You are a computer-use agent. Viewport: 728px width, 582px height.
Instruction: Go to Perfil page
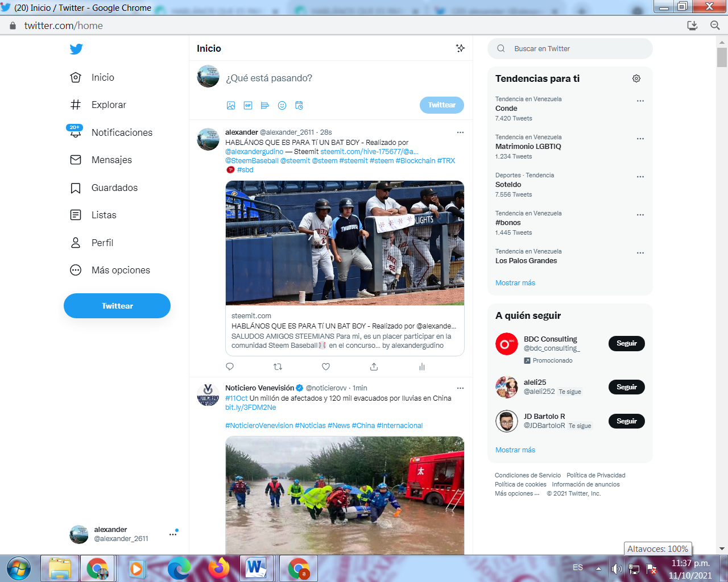[x=91, y=243]
